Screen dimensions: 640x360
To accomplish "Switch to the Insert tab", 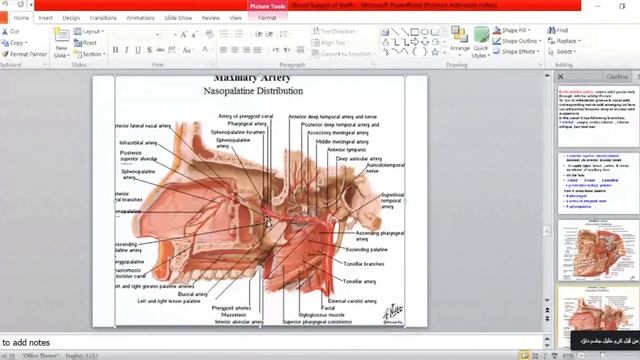I will click(x=46, y=18).
